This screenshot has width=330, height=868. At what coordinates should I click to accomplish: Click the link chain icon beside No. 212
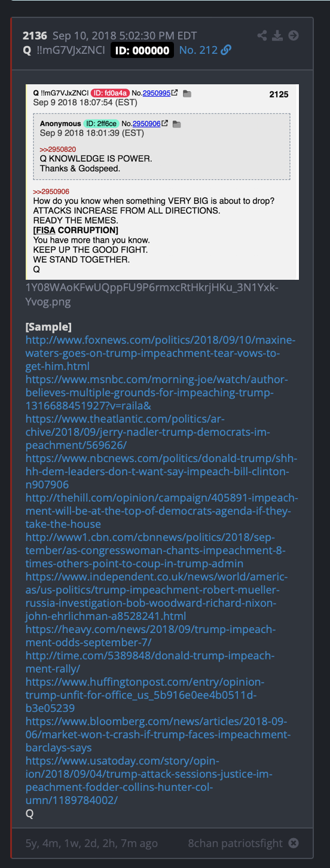[x=226, y=50]
